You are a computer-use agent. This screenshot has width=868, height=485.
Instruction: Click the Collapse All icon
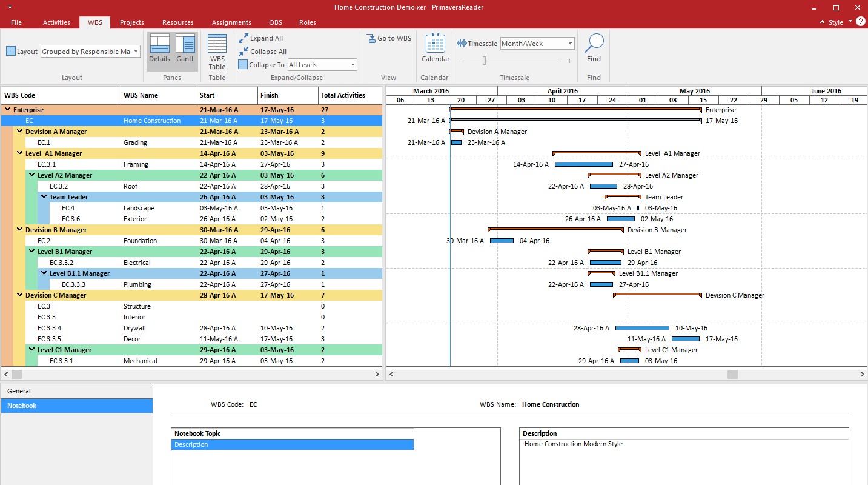[x=244, y=52]
